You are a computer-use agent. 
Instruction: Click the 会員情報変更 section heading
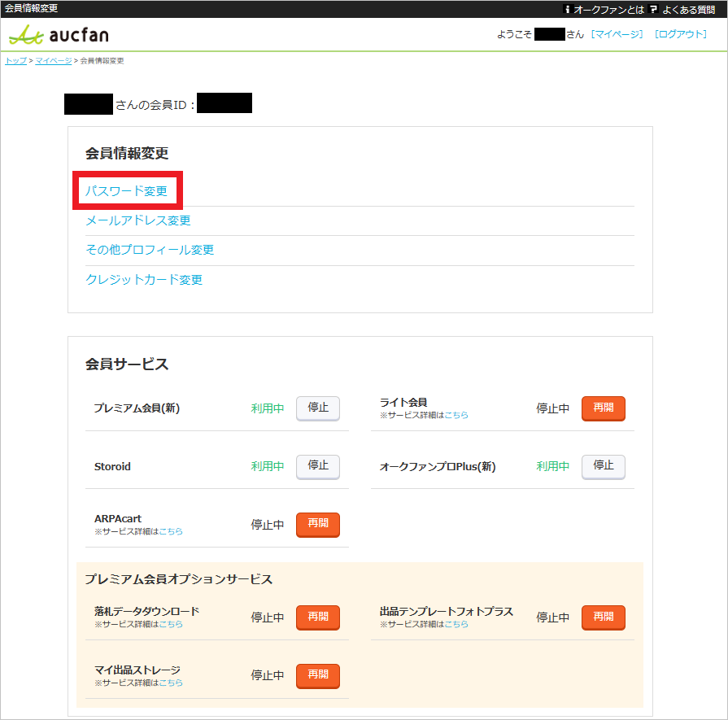click(x=127, y=153)
